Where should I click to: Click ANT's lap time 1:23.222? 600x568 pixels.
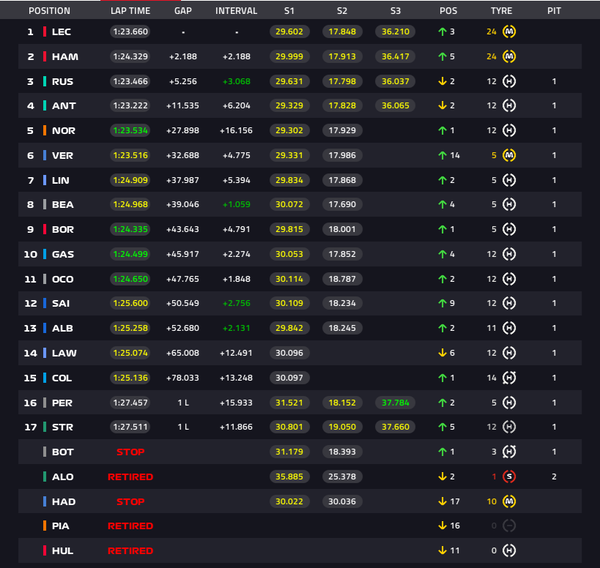pyautogui.click(x=130, y=106)
